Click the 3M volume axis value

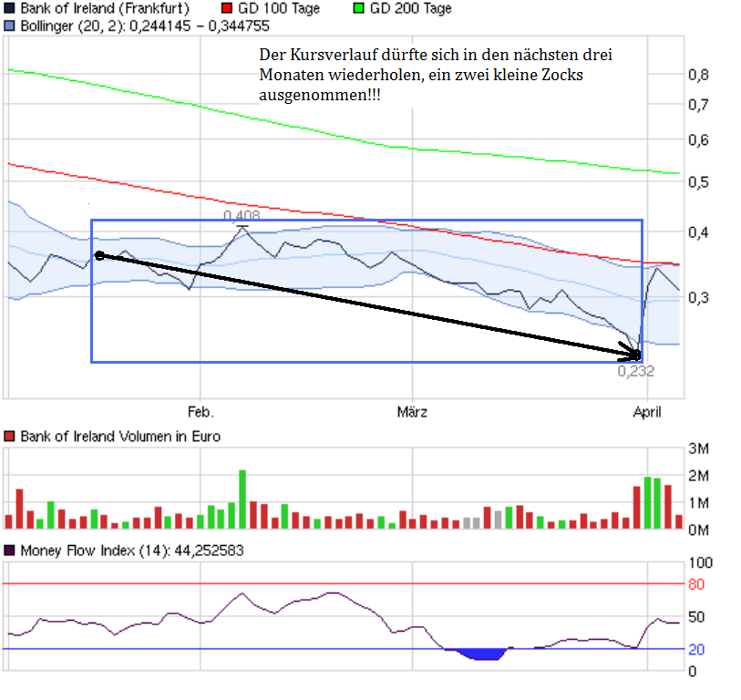pyautogui.click(x=698, y=448)
